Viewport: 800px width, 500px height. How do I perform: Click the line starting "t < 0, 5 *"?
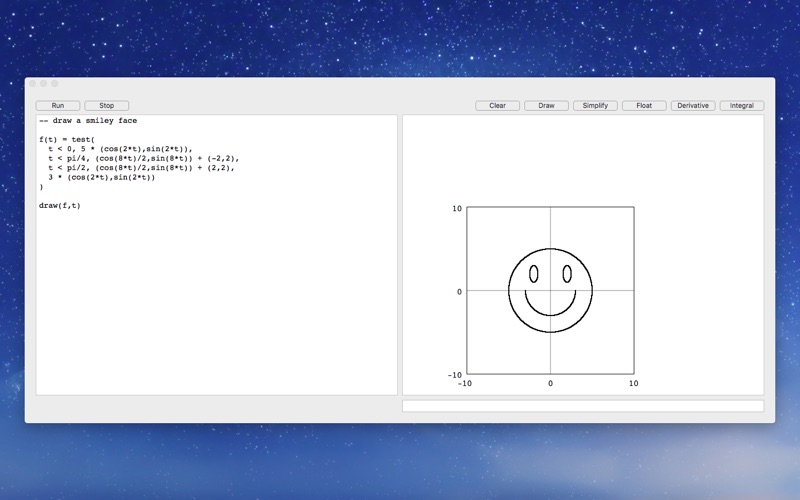120,149
